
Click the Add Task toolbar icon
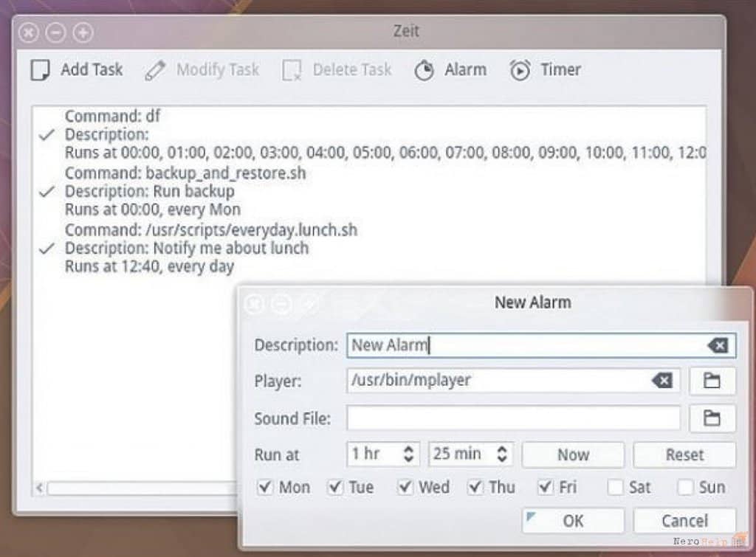(40, 70)
